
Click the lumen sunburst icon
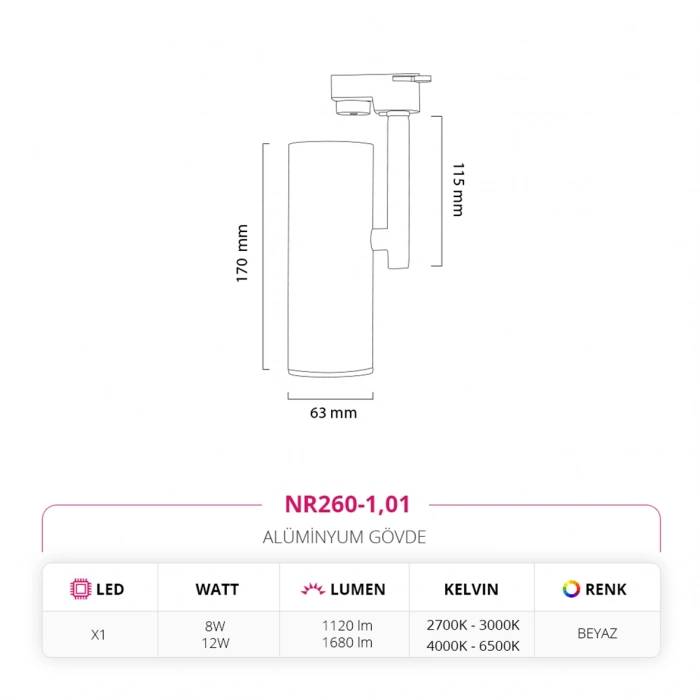(311, 589)
